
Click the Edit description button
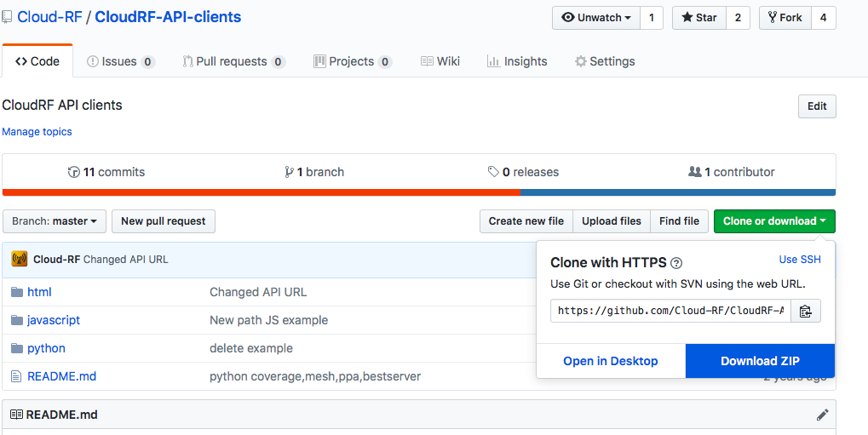817,106
